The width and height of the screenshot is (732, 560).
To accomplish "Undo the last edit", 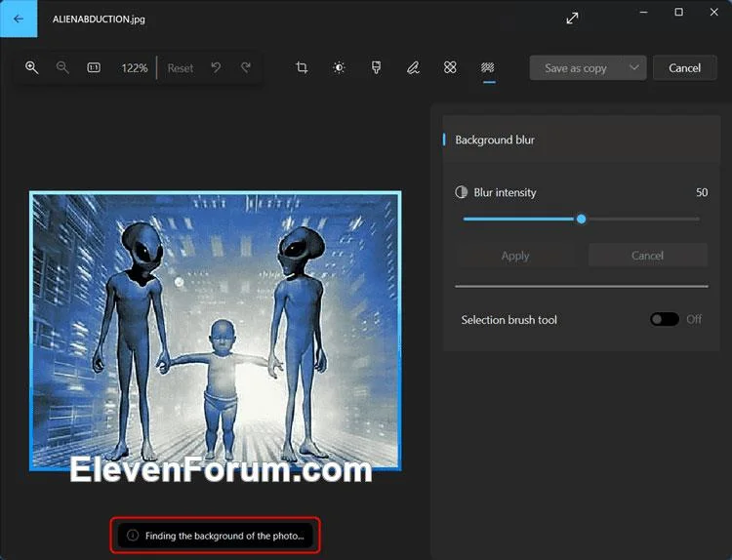I will [216, 67].
